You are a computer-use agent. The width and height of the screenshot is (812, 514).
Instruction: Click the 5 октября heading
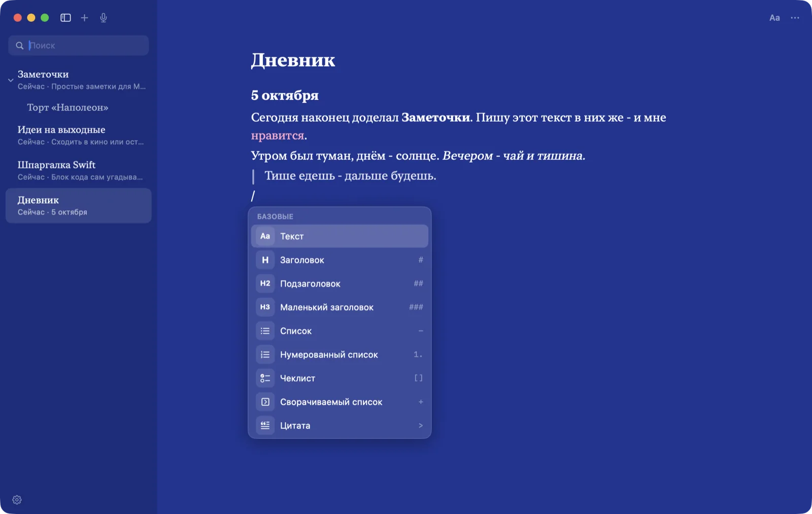pos(285,95)
